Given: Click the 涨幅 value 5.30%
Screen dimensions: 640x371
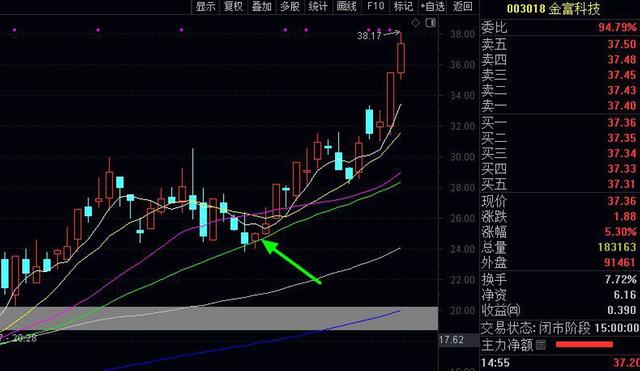Looking at the screenshot, I should pyautogui.click(x=620, y=232).
